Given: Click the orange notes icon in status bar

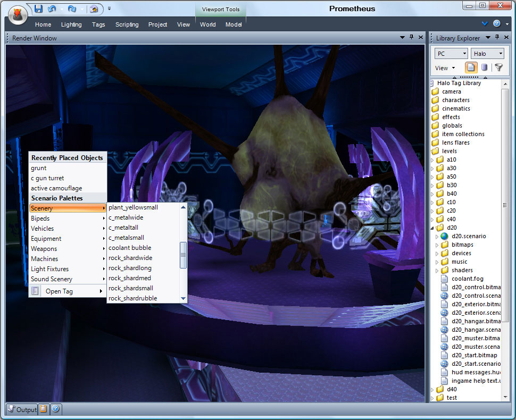Looking at the screenshot, I should point(43,409).
